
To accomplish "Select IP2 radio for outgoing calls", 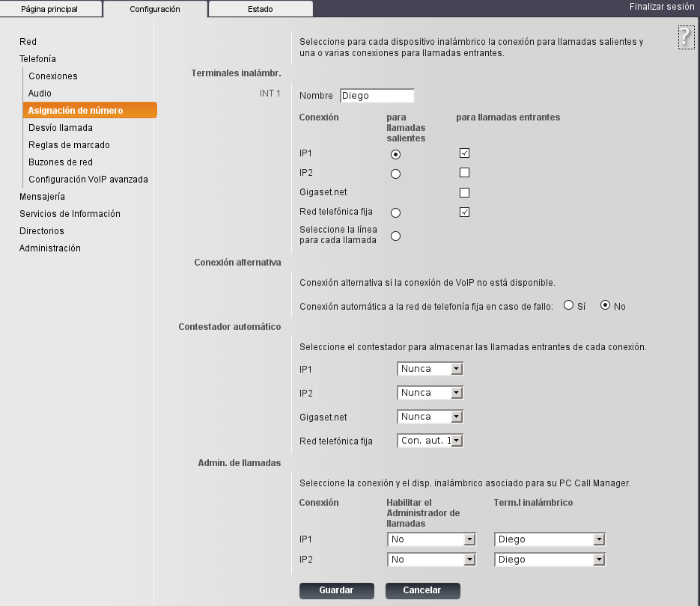I will coord(395,174).
